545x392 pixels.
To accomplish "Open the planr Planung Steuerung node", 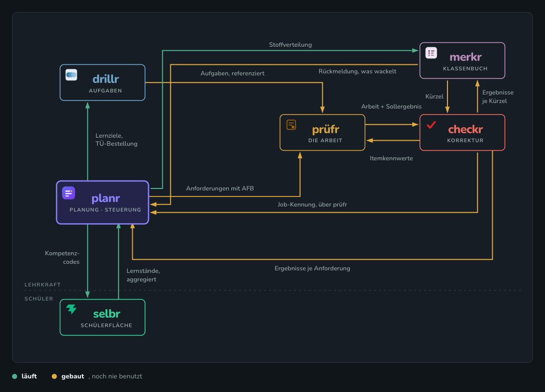I will click(103, 202).
